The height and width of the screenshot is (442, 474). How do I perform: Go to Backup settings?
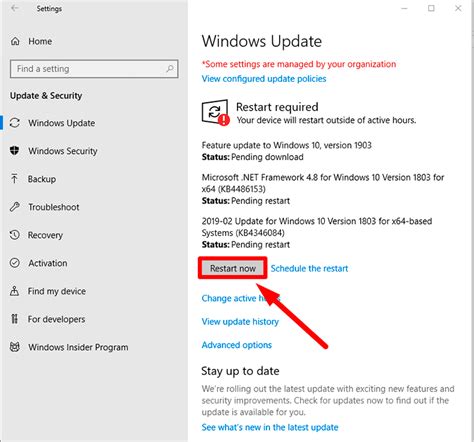[42, 179]
